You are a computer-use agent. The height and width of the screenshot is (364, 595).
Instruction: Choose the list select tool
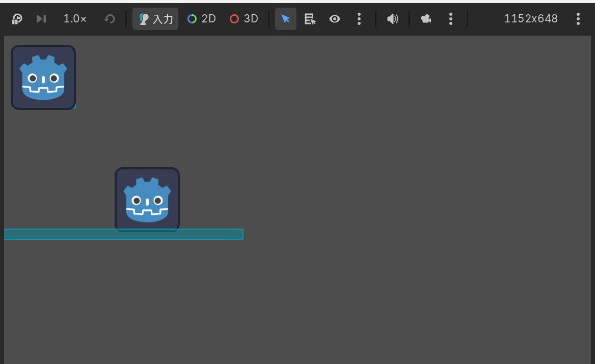point(310,18)
